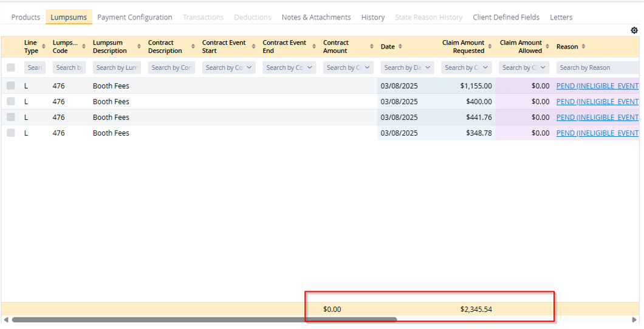This screenshot has width=644, height=329.
Task: Sort by the Date column arrows
Action: tap(400, 47)
